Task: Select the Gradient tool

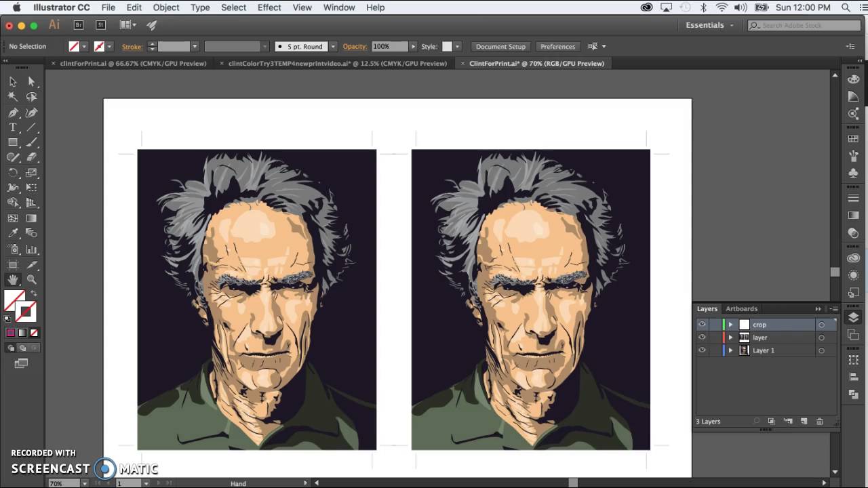Action: point(31,218)
